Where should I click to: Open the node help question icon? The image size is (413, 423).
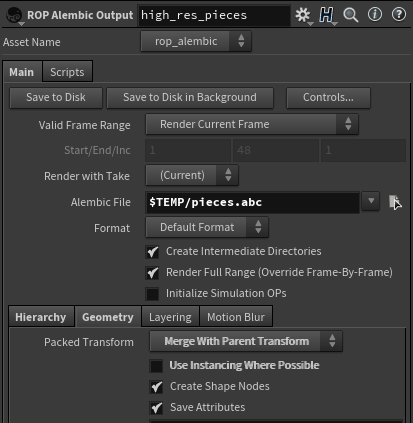(398, 15)
